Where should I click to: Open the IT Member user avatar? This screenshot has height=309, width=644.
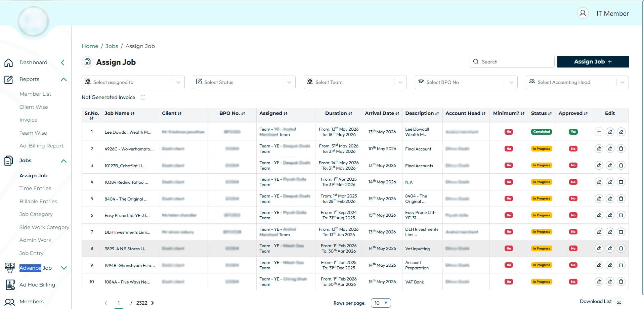(x=583, y=13)
